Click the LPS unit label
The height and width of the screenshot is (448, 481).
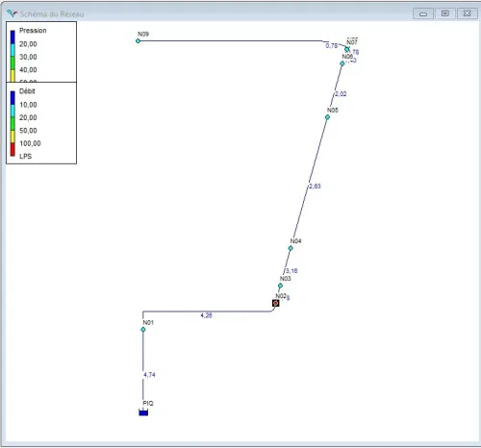[x=25, y=157]
